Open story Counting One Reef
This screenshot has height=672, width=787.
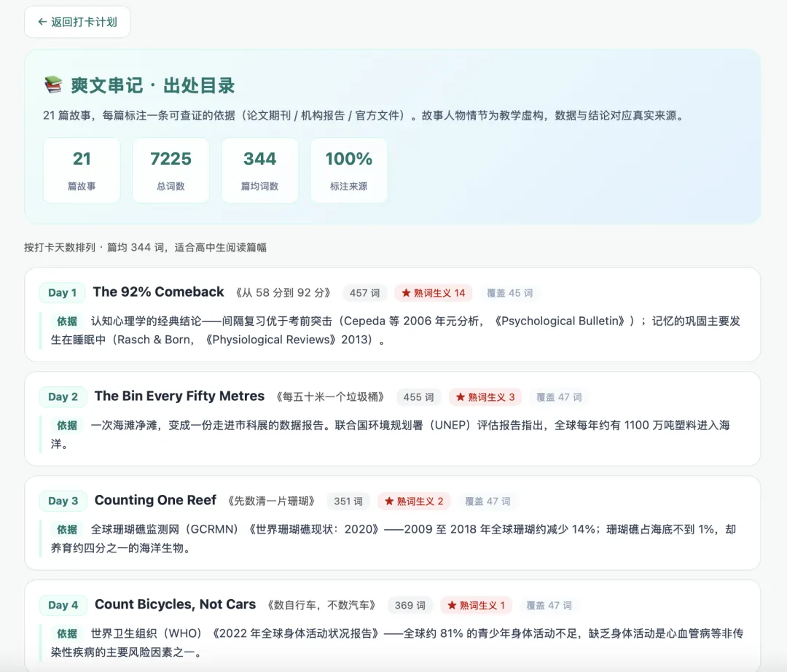[x=156, y=501]
